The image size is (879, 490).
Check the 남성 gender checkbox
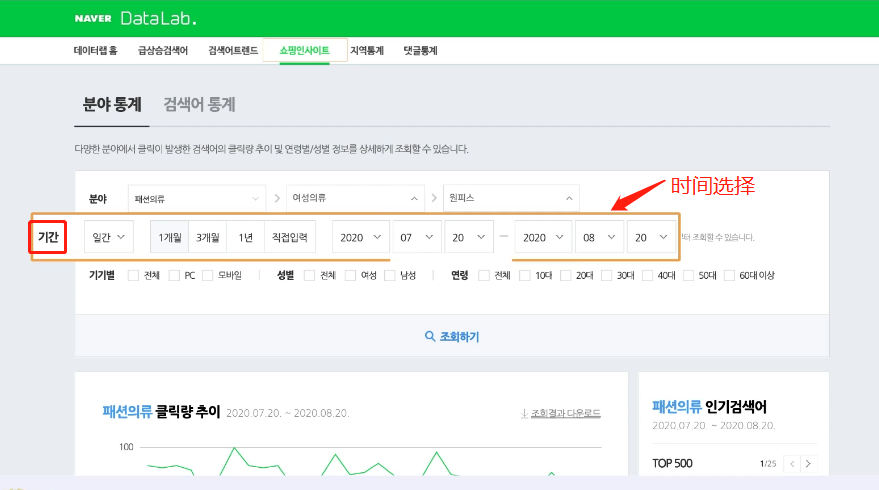[390, 275]
